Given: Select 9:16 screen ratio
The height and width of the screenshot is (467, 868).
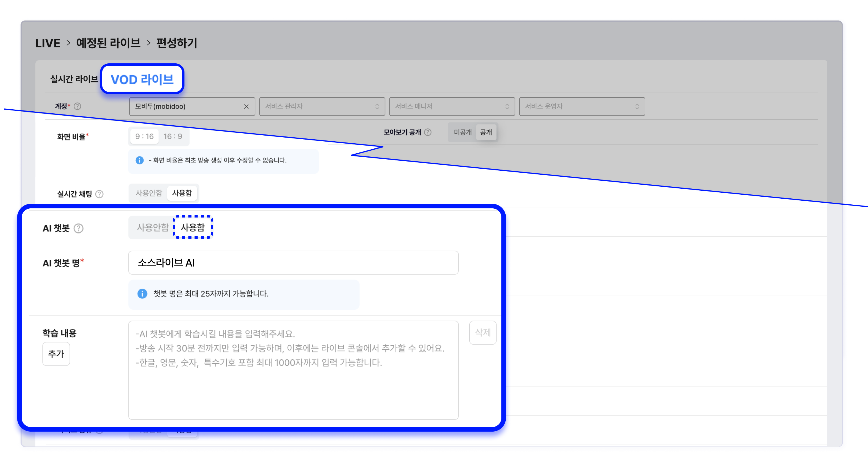Looking at the screenshot, I should click(144, 136).
